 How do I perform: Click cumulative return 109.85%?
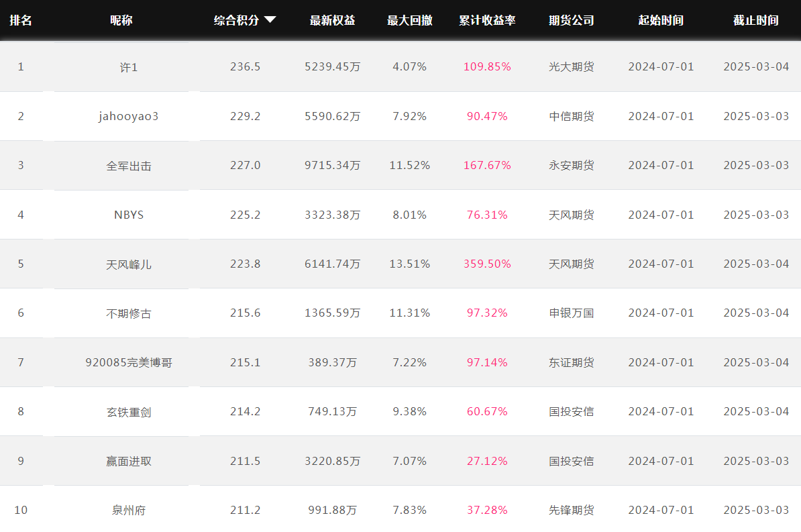pos(487,67)
